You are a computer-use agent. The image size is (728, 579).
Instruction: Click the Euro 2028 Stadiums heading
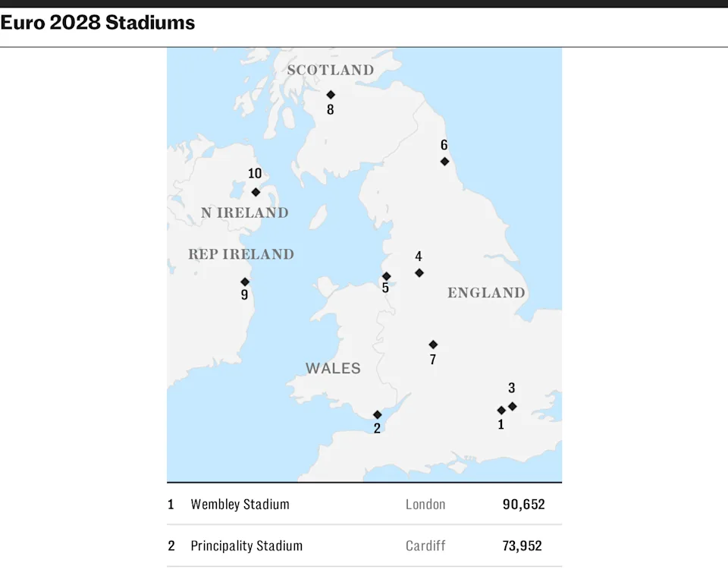click(98, 23)
